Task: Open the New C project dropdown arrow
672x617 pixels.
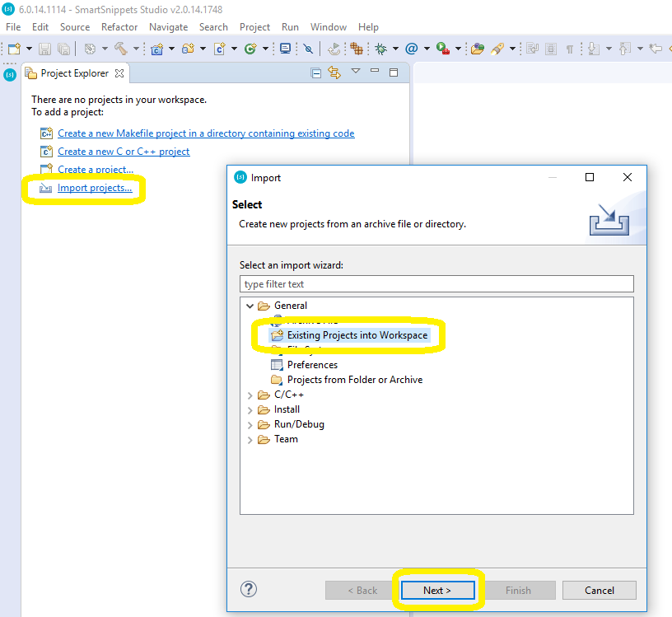Action: tap(171, 49)
